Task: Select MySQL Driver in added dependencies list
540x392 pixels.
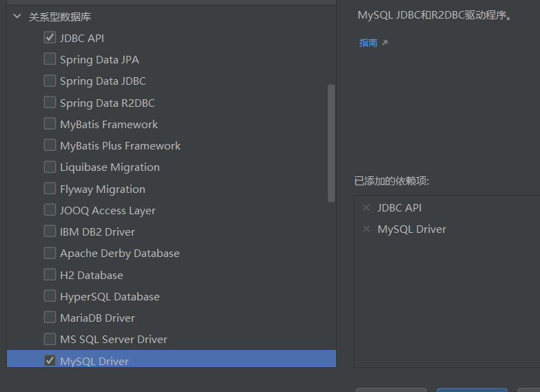Action: (x=412, y=229)
